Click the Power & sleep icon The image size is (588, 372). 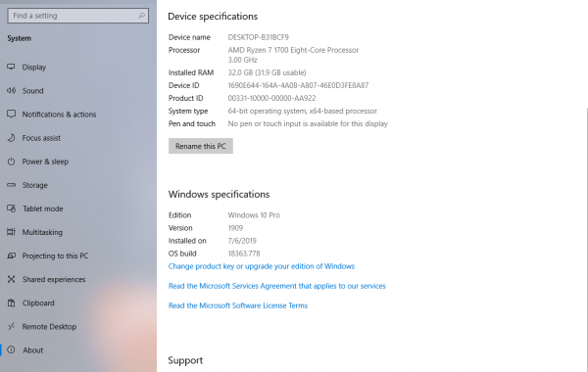click(11, 162)
